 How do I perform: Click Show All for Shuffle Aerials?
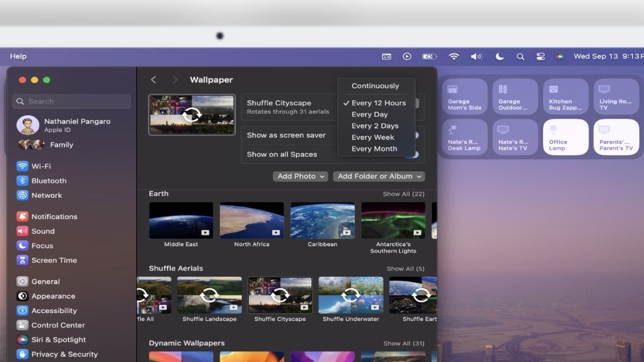(405, 269)
